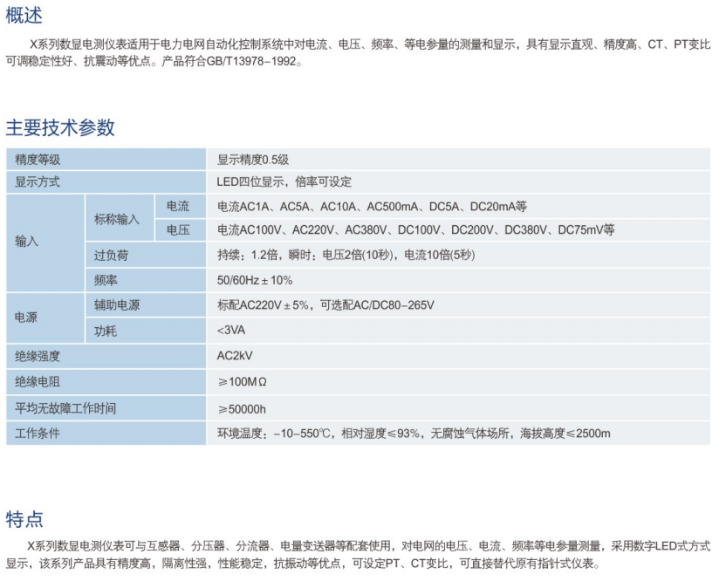
Task: Select the AC2kV insulation strength value
Action: [235, 356]
